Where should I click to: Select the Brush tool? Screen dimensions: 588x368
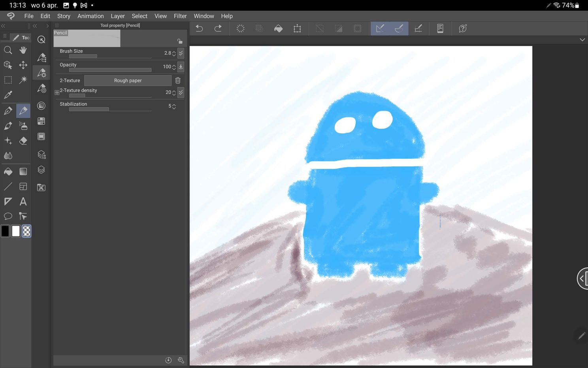(8, 126)
